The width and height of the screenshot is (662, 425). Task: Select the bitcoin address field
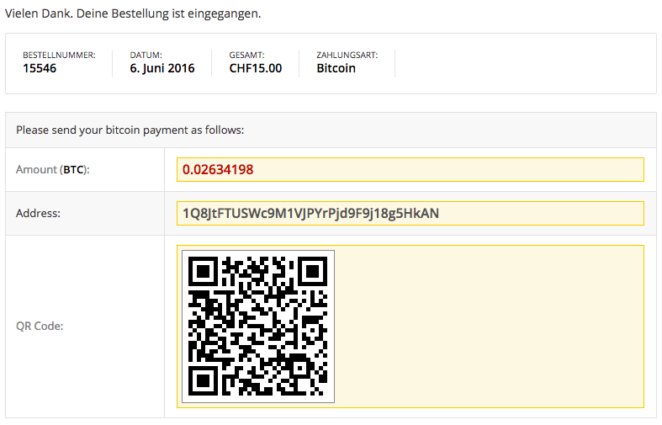(x=409, y=213)
